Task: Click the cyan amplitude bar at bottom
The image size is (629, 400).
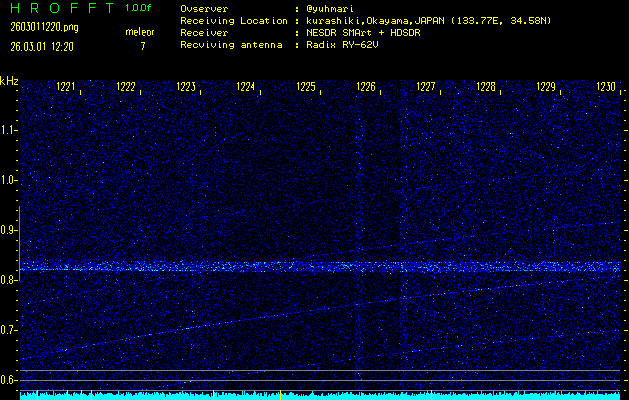Action: (320, 396)
